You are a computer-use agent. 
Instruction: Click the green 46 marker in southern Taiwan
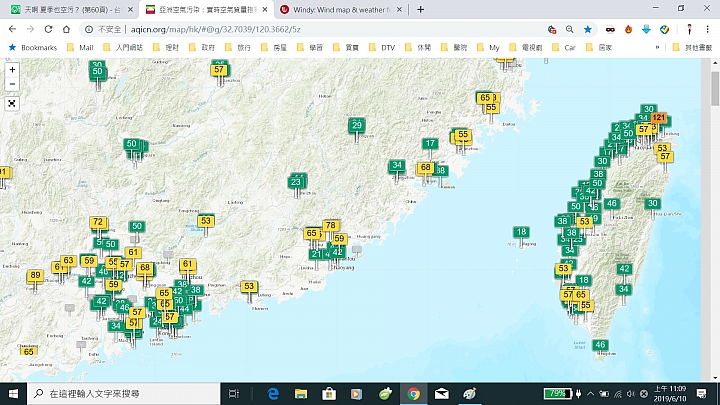click(600, 345)
